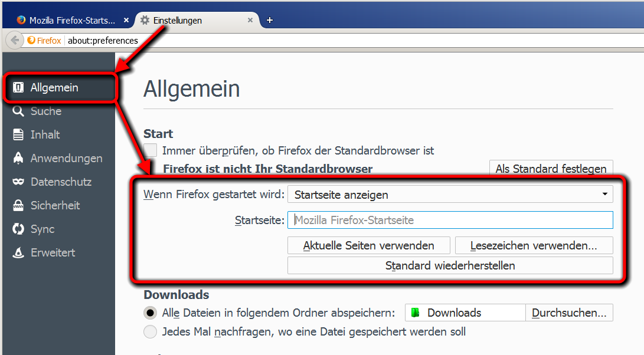Image resolution: width=644 pixels, height=355 pixels.
Task: Switch to Einstellungen tab
Action: click(197, 20)
